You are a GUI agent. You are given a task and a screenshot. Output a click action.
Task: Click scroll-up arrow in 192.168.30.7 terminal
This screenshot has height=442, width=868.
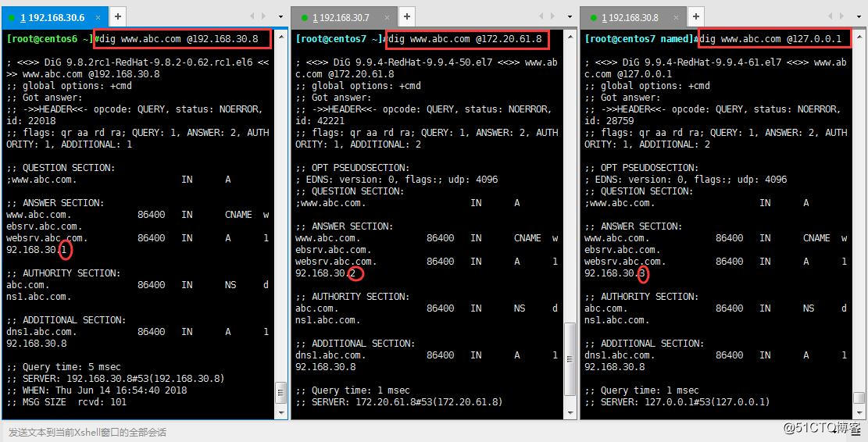[x=570, y=37]
